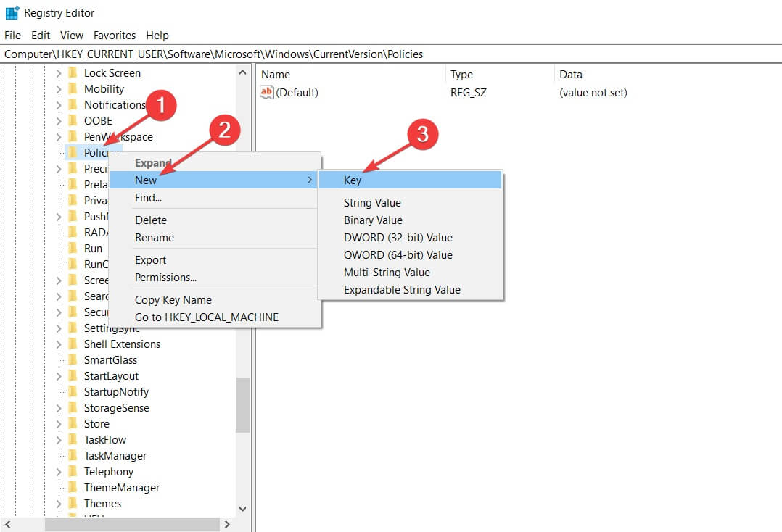Create a new Key from submenu
The image size is (782, 532).
[x=410, y=180]
